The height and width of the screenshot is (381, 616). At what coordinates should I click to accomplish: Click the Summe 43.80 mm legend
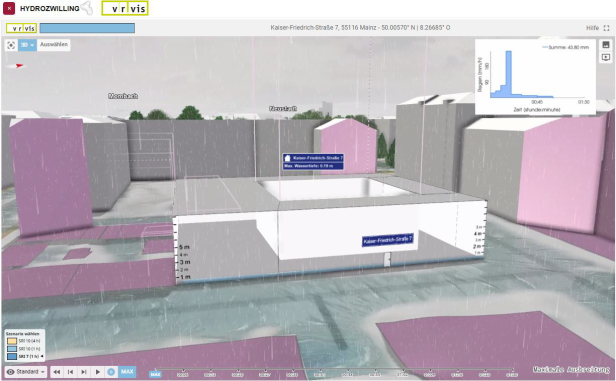pyautogui.click(x=566, y=47)
